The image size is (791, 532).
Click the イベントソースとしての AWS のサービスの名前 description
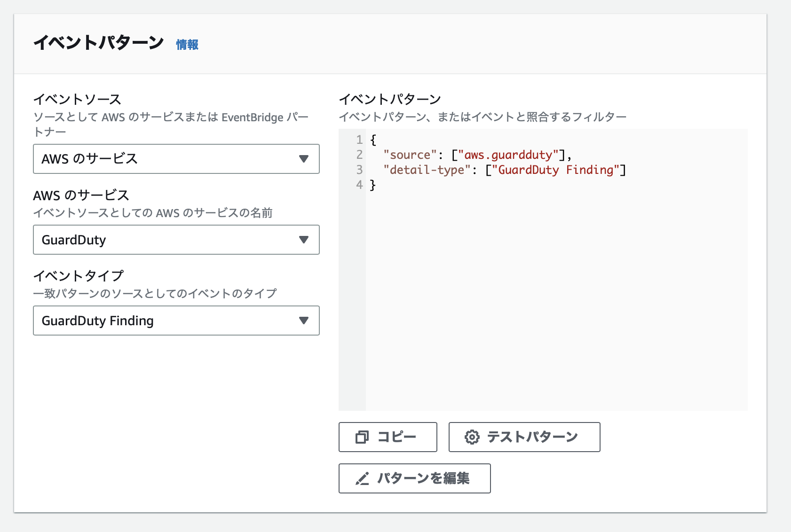pos(153,213)
